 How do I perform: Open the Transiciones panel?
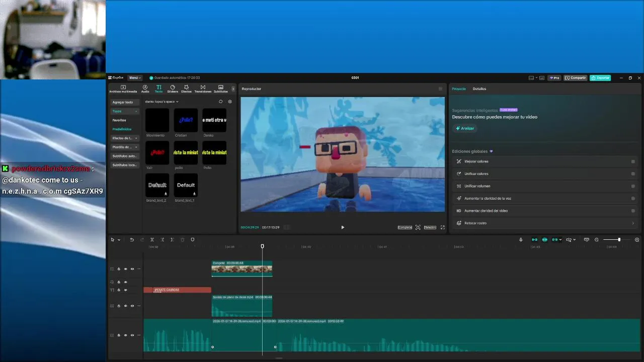pos(203,89)
